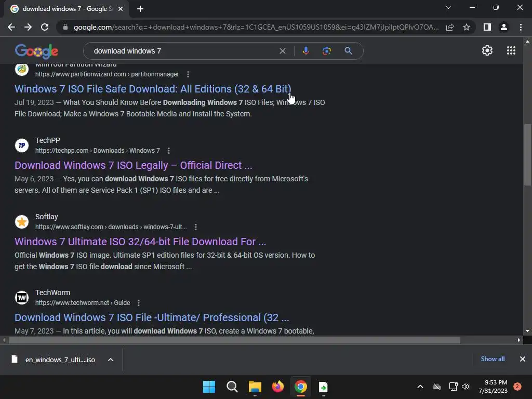Open the volume control in system tray
This screenshot has height=399, width=532.
click(x=465, y=387)
